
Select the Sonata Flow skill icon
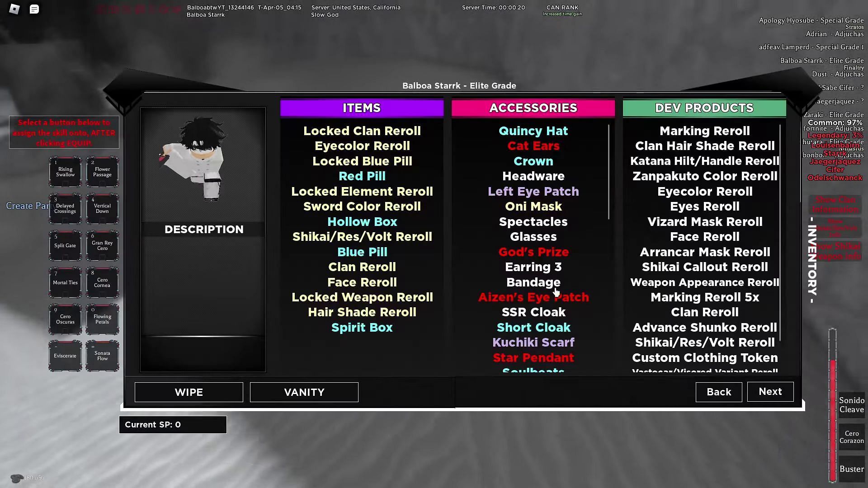[x=101, y=356]
